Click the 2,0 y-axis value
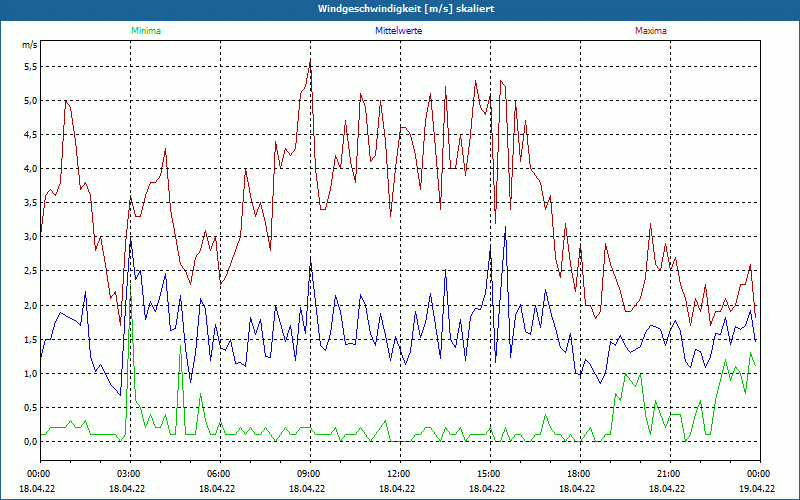The height and width of the screenshot is (500, 800). click(x=31, y=306)
